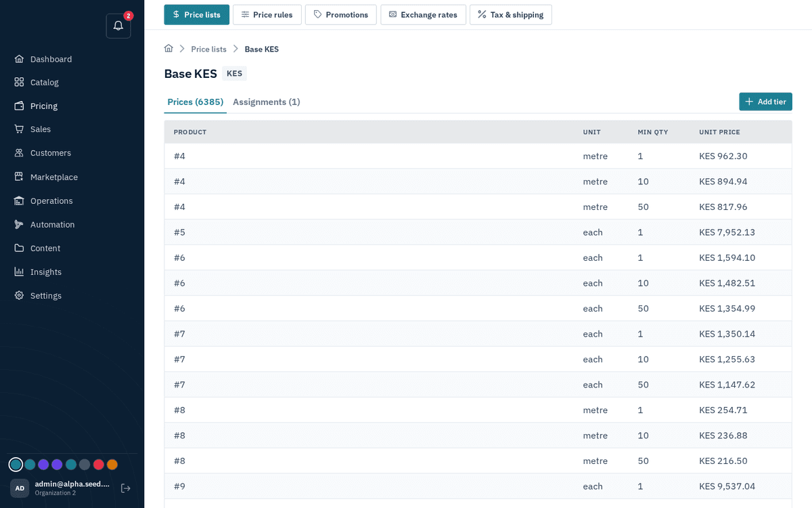Open the Exchange rates section

[x=423, y=15]
